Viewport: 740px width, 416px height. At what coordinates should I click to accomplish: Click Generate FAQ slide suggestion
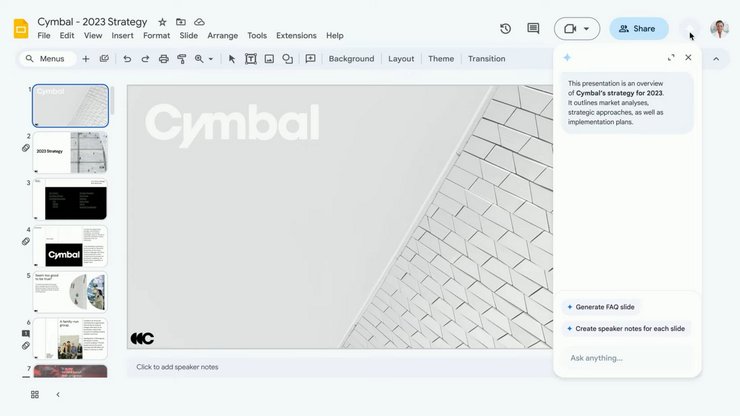pyautogui.click(x=601, y=307)
